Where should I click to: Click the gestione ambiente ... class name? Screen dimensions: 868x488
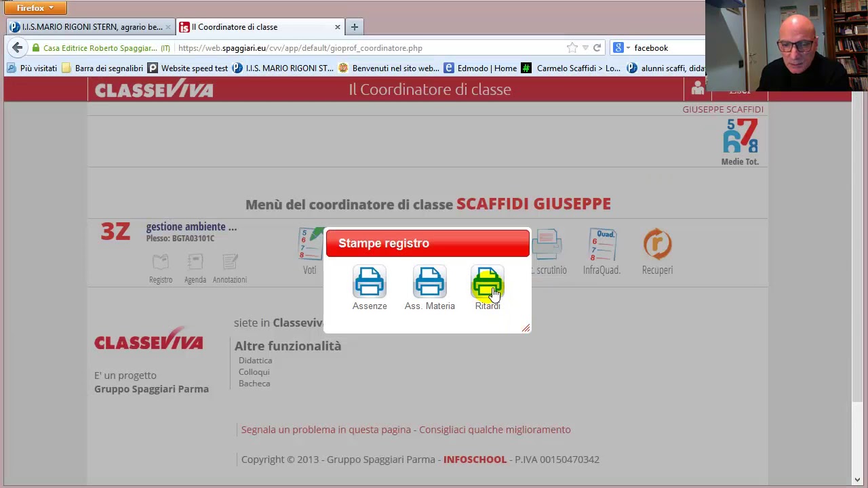point(191,227)
